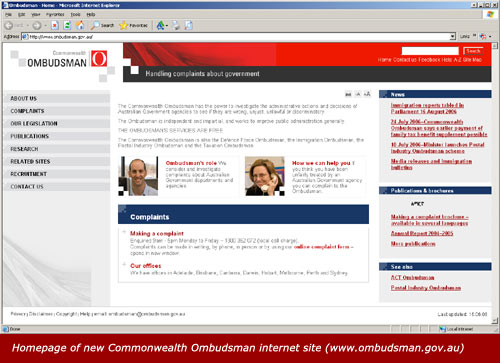The width and height of the screenshot is (500, 363).
Task: Click the Local intranet zone icon
Action: coord(443,329)
